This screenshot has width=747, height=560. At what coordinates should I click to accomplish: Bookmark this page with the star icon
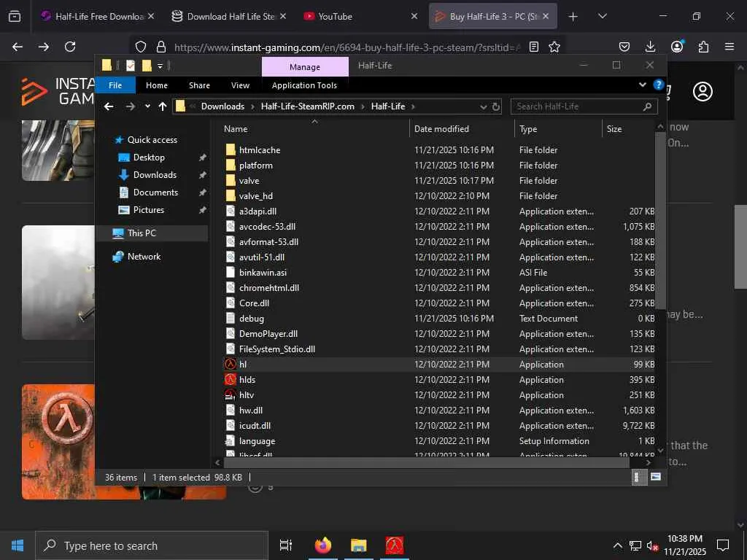[554, 47]
